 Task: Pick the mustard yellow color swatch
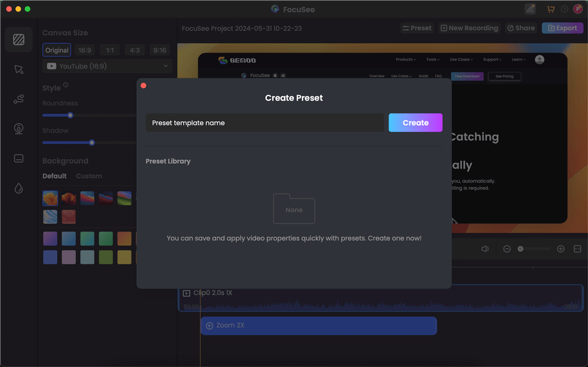125,257
